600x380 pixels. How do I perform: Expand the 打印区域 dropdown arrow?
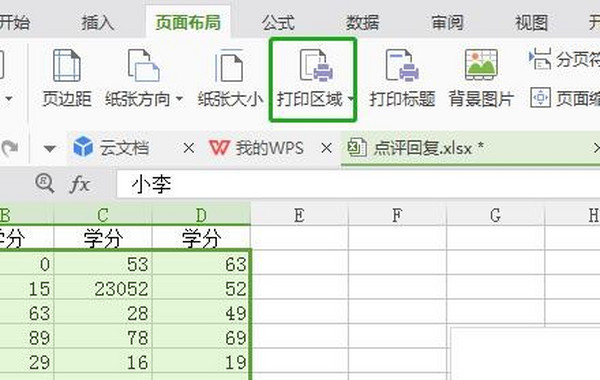pos(351,99)
